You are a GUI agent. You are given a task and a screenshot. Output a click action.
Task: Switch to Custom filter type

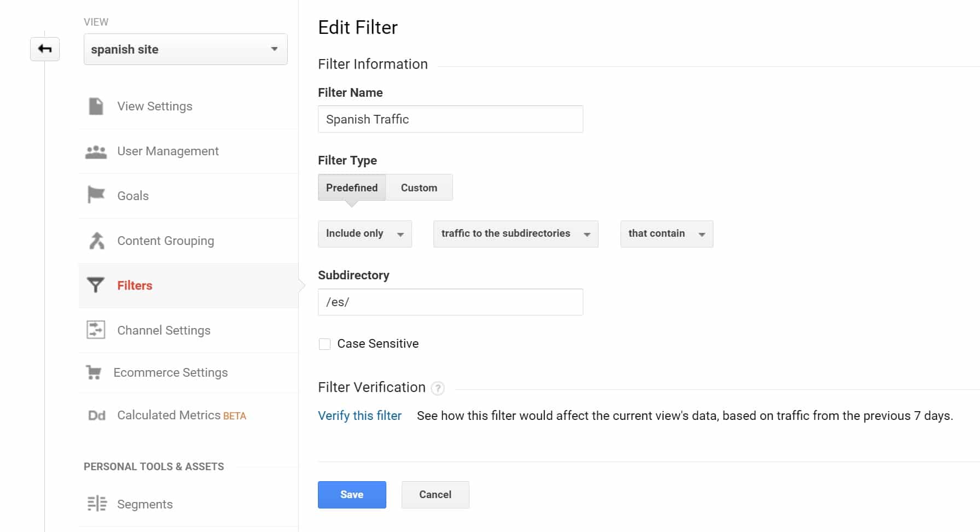click(419, 188)
